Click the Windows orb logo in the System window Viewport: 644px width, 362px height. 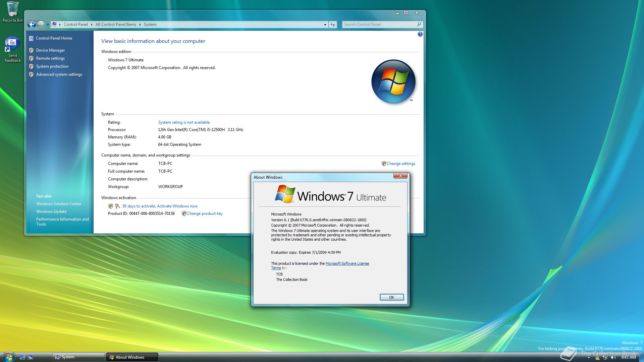coord(393,81)
